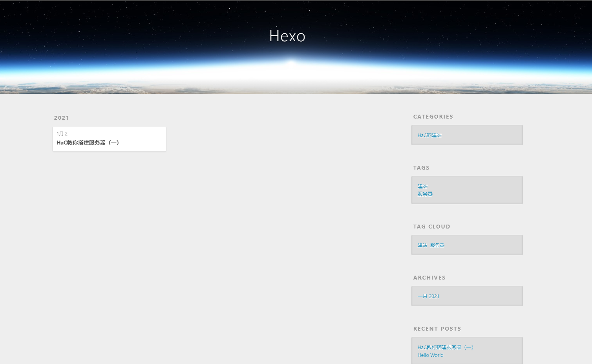Click the Tag Cloud widget heading

tap(431, 227)
